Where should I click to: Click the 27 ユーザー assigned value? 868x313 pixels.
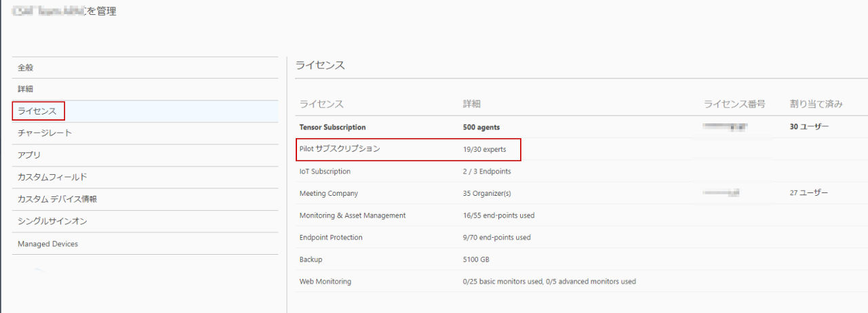tap(809, 193)
